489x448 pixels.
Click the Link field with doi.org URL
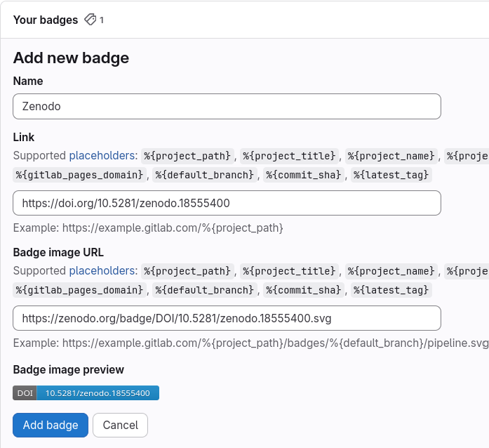pyautogui.click(x=227, y=203)
